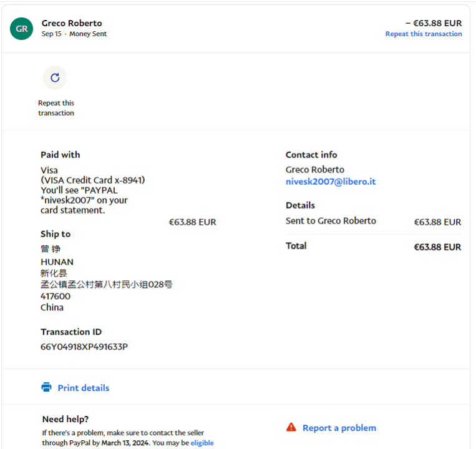The image size is (476, 449).
Task: Click the header amount − €63.88 EUR
Action: (x=433, y=23)
